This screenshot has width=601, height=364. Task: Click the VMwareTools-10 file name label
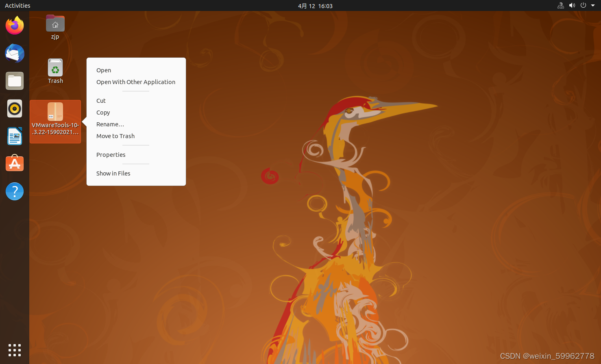(x=55, y=128)
